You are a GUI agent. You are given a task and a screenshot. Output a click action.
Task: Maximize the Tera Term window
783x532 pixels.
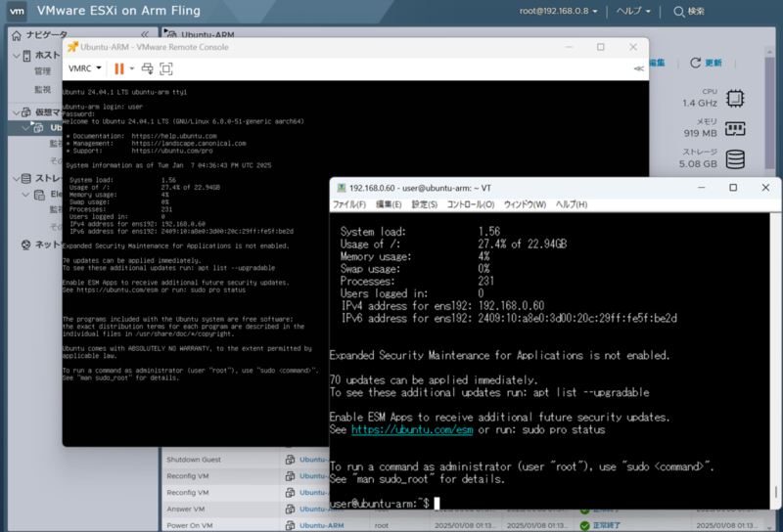[x=733, y=188]
